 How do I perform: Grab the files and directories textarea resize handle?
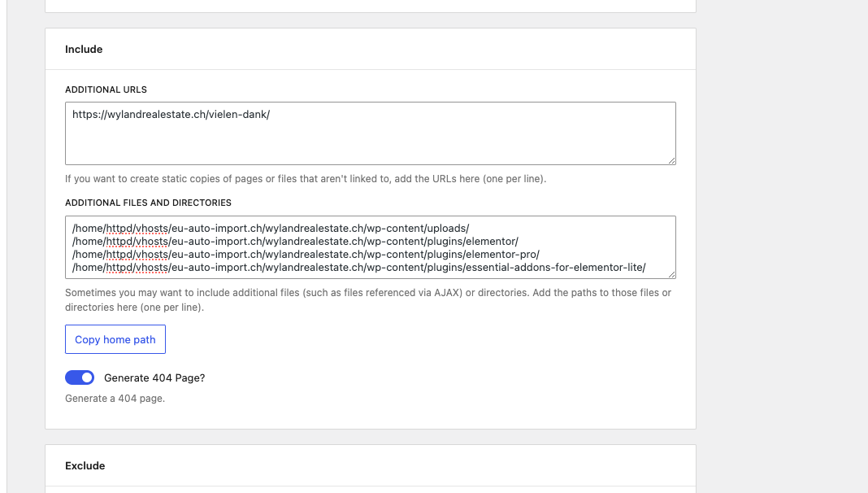click(x=671, y=274)
